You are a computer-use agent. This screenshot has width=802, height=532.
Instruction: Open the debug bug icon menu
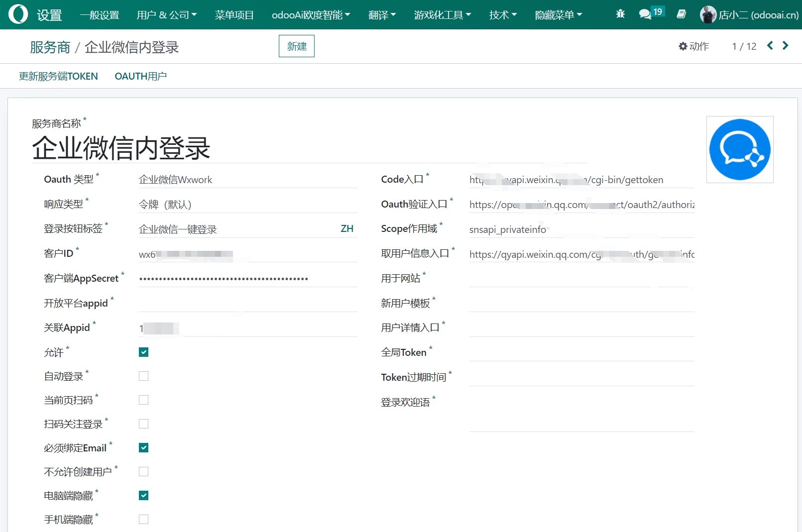tap(620, 14)
